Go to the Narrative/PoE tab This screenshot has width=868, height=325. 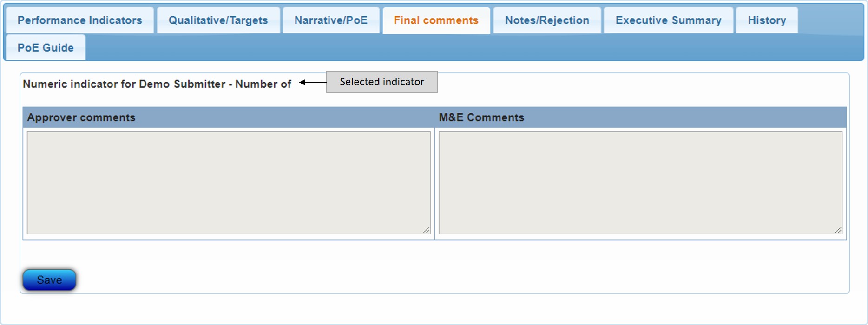coord(330,20)
